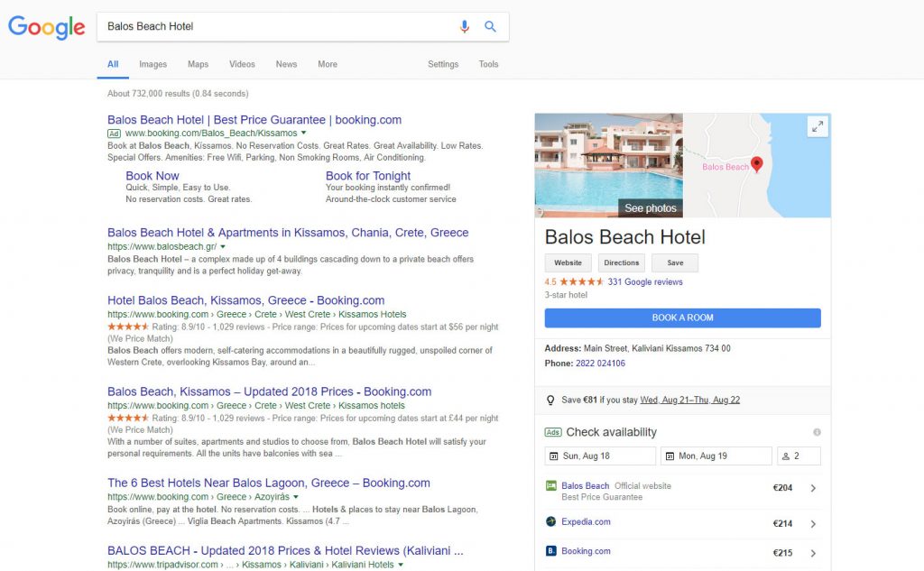Open Book Now sitelink
The height and width of the screenshot is (571, 924).
[152, 176]
